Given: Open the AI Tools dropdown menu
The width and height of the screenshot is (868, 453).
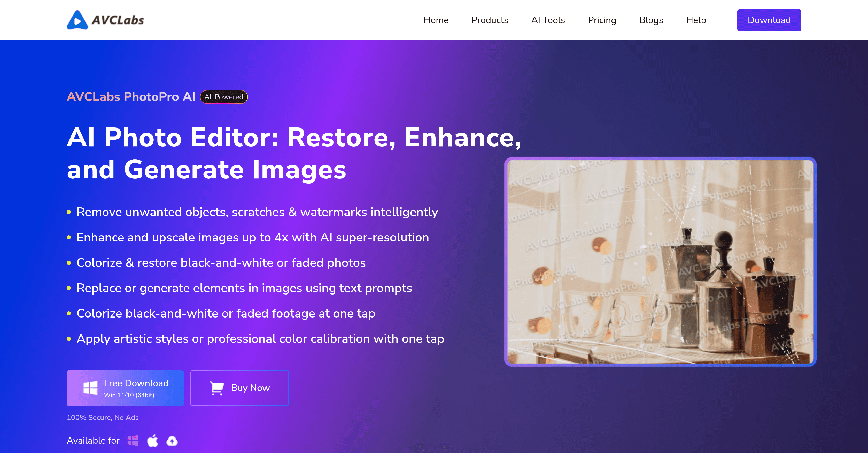Looking at the screenshot, I should click(548, 20).
